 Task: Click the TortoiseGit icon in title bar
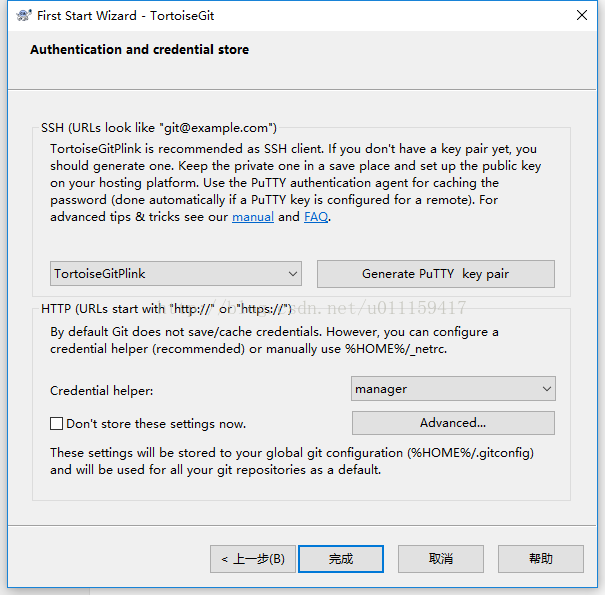[23, 16]
